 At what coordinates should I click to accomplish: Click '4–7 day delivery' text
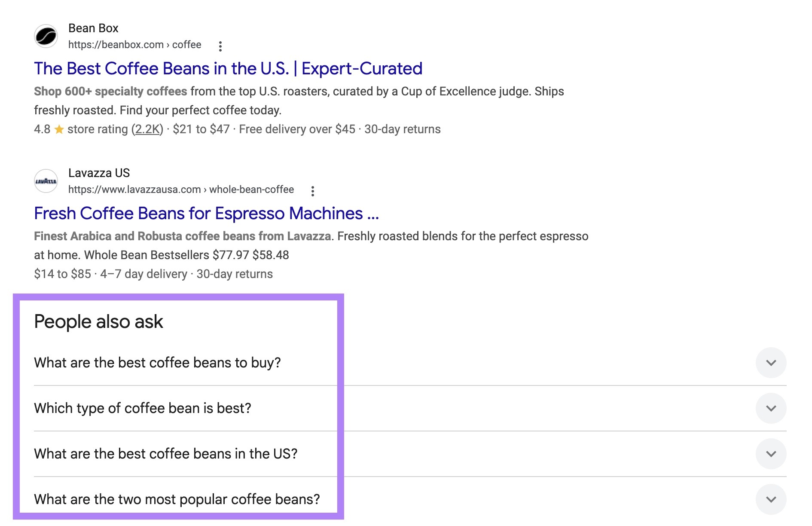[143, 274]
